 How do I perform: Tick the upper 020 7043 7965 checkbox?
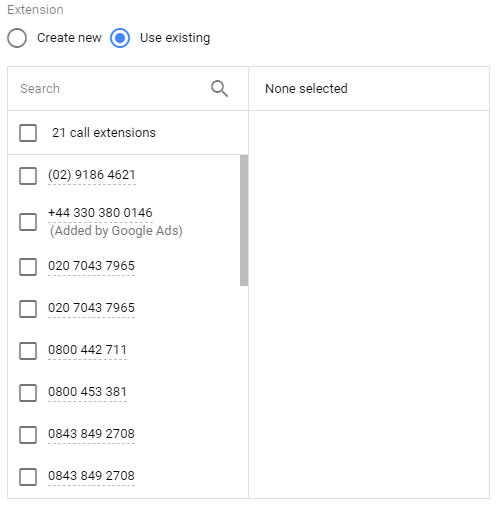pyautogui.click(x=28, y=267)
